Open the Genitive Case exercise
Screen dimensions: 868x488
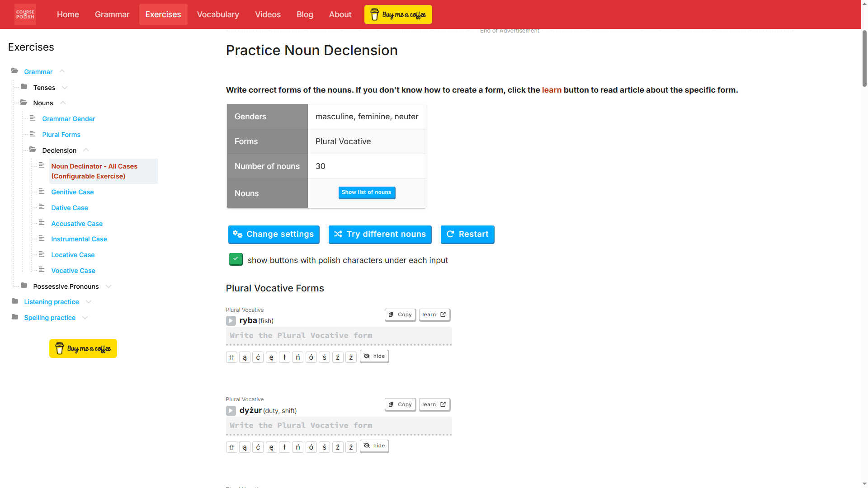coord(72,192)
